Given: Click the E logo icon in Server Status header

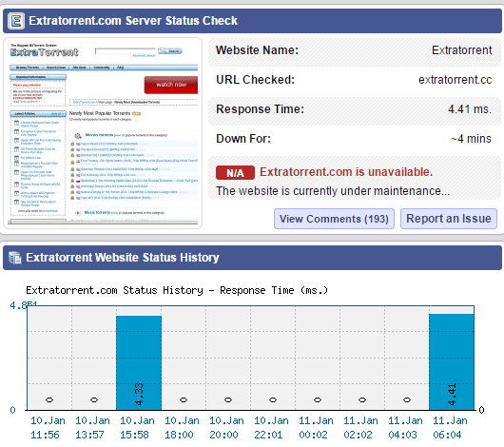Looking at the screenshot, I should (16, 21).
